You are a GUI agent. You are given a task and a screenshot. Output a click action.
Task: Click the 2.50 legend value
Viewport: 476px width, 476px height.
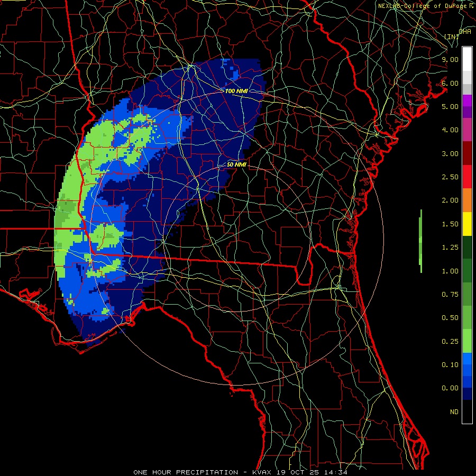(x=450, y=177)
